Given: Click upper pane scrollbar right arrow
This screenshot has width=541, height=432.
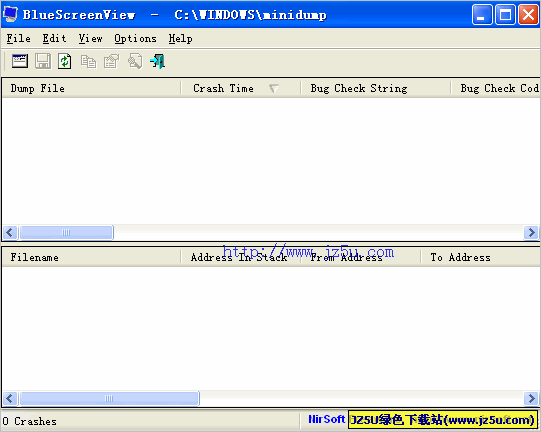Looking at the screenshot, I should coord(531,232).
